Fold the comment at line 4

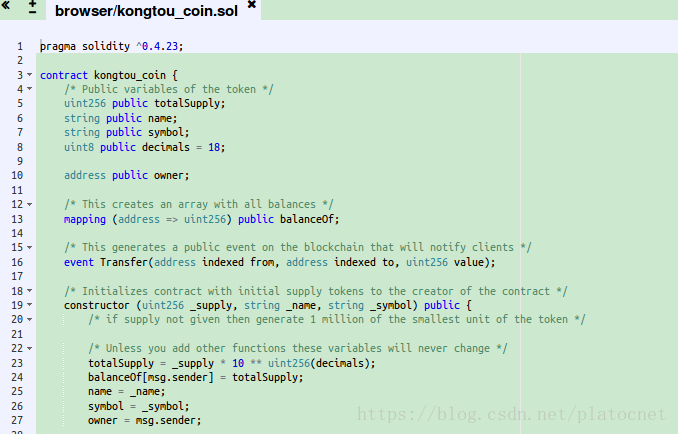(x=29, y=89)
